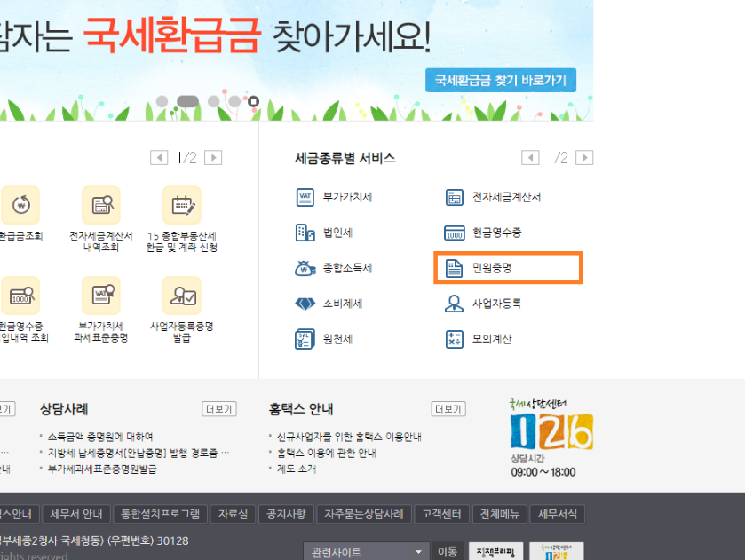This screenshot has height=560, width=745.
Task: Select the first banner slide dot
Action: tap(162, 101)
